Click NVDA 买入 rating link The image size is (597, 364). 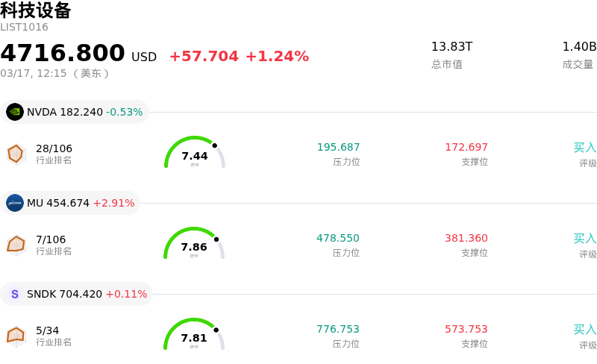pos(585,148)
